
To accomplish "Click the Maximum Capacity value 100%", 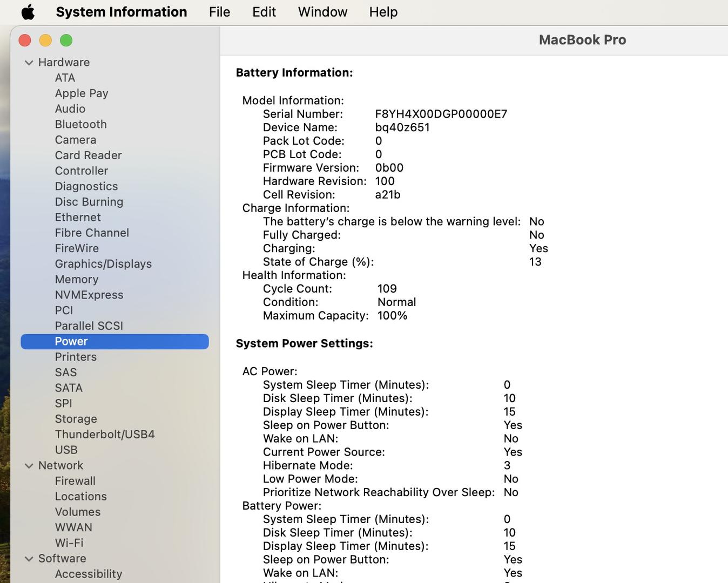I will pos(393,316).
